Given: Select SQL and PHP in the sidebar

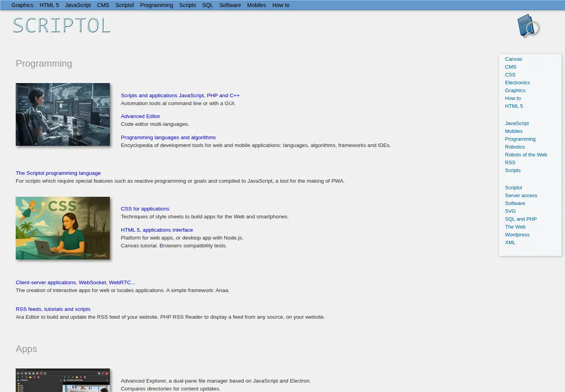Looking at the screenshot, I should (521, 219).
